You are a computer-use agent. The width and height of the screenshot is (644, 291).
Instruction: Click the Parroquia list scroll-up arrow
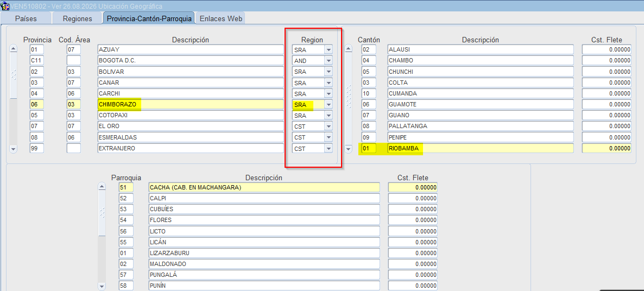point(102,187)
